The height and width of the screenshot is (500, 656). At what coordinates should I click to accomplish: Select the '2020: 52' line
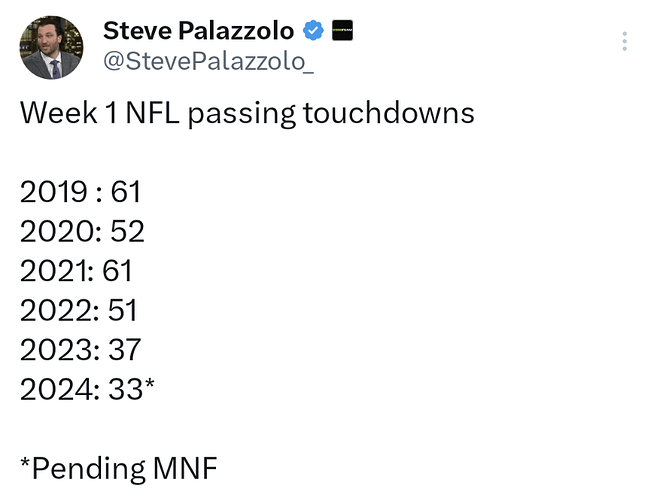(x=82, y=231)
